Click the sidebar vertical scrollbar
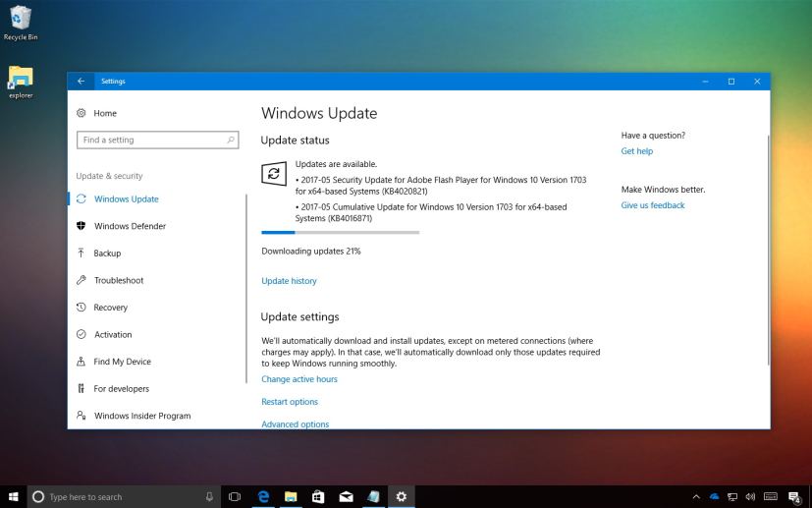Viewport: 812px width, 508px height. [246, 289]
